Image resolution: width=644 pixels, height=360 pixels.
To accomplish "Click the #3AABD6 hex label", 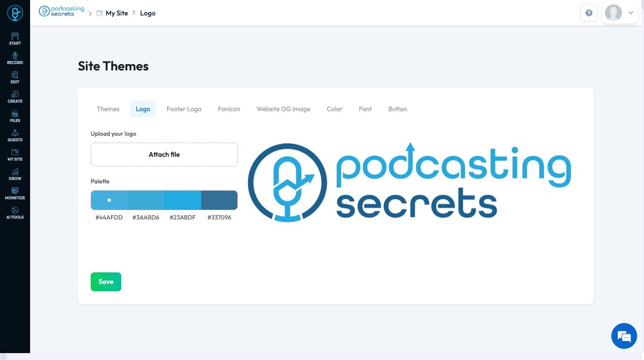I will point(146,217).
